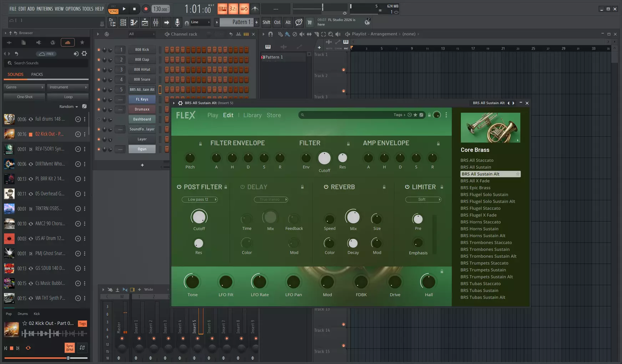Start playback with the Play button
Image resolution: width=622 pixels, height=364 pixels.
(124, 9)
